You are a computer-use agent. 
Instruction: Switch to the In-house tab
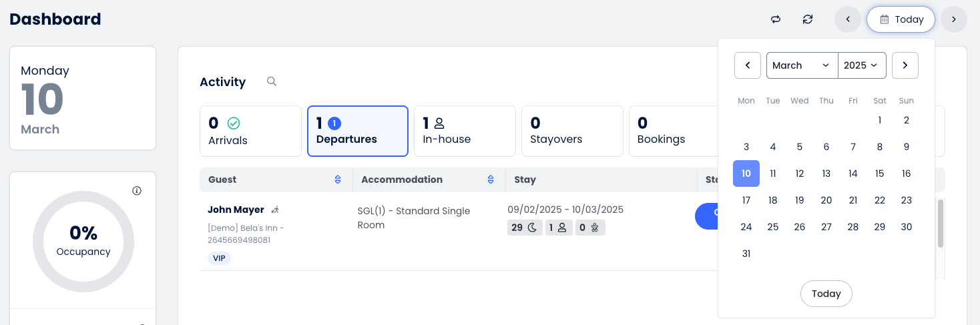click(465, 131)
